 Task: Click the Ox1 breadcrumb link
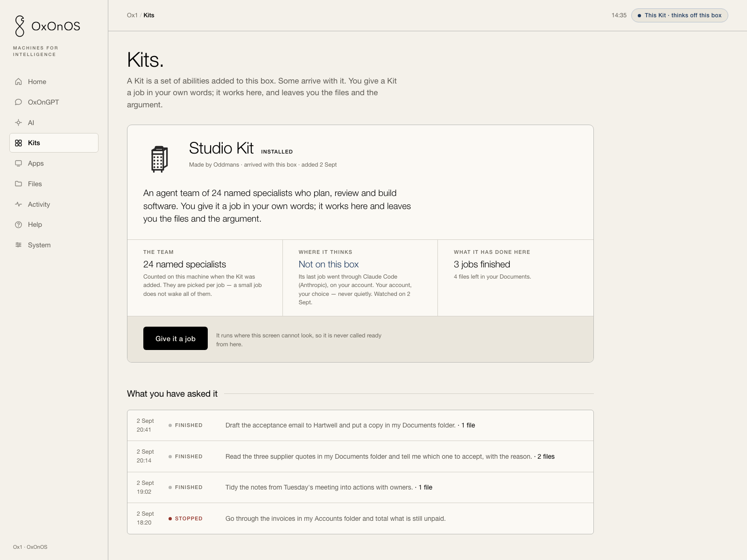point(132,15)
